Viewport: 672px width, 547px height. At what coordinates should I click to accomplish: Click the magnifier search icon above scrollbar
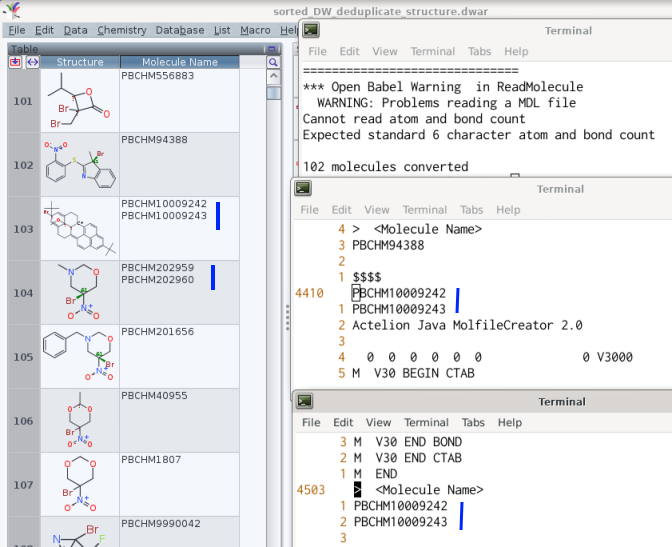[x=273, y=62]
